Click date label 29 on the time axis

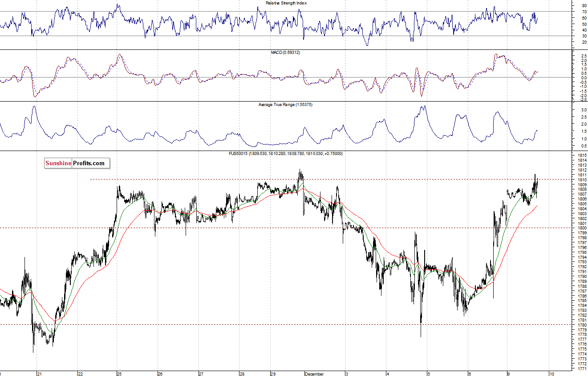(273, 374)
